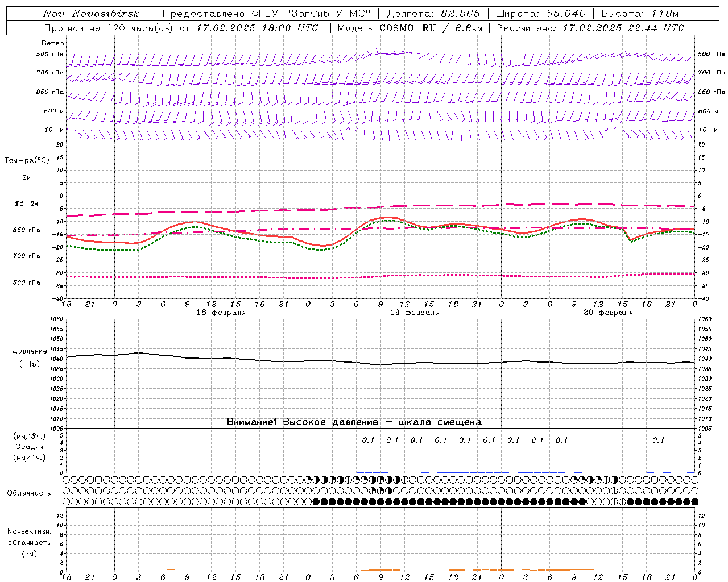This screenshot has width=728, height=582.
Task: Select the Облачность panel label
Action: click(29, 493)
